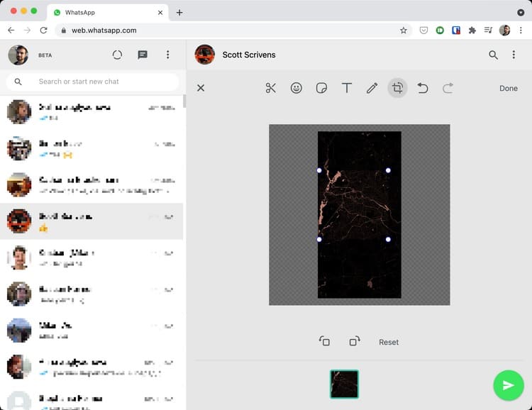
Task: Send the image with green button
Action: [508, 385]
